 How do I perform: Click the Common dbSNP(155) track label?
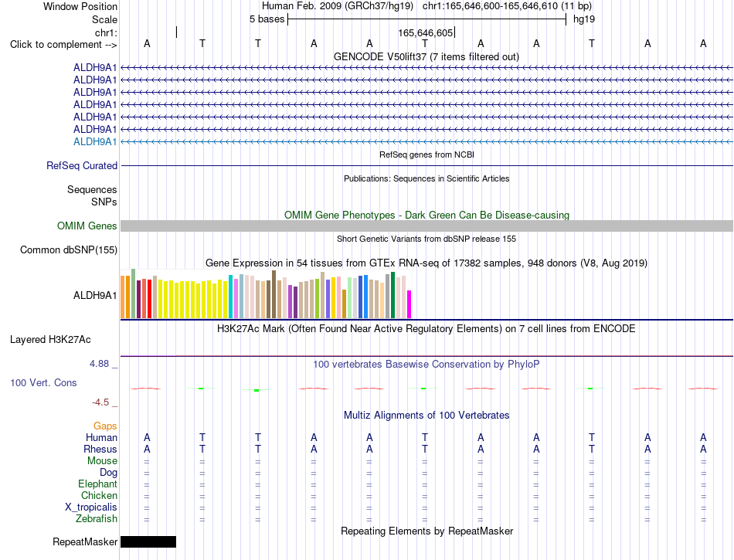pos(69,249)
